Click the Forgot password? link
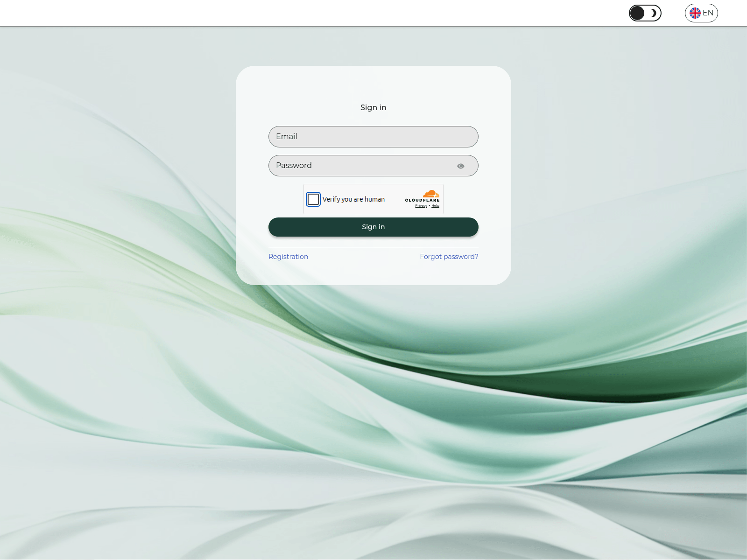Image resolution: width=747 pixels, height=560 pixels. 449,257
